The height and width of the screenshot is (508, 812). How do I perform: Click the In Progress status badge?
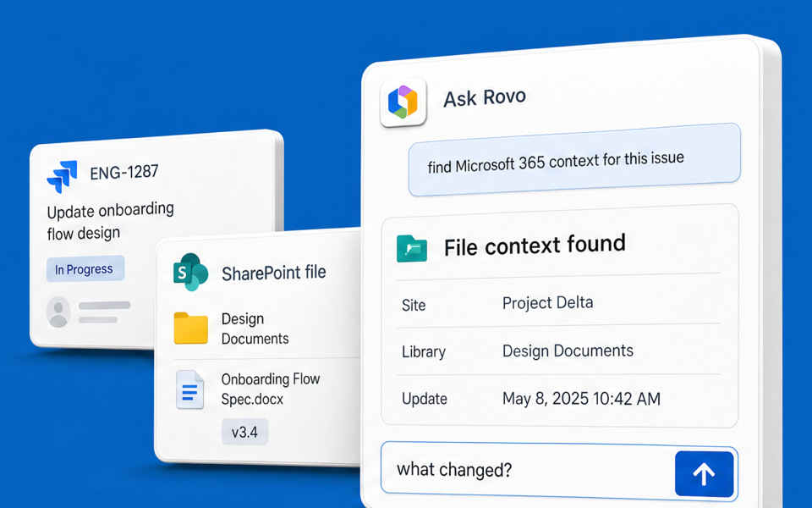pyautogui.click(x=85, y=269)
